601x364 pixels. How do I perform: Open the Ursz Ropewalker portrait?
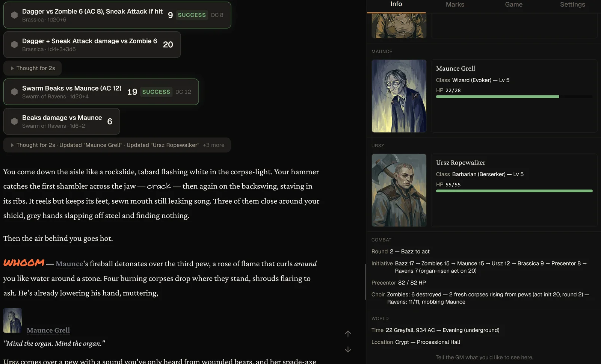point(399,190)
